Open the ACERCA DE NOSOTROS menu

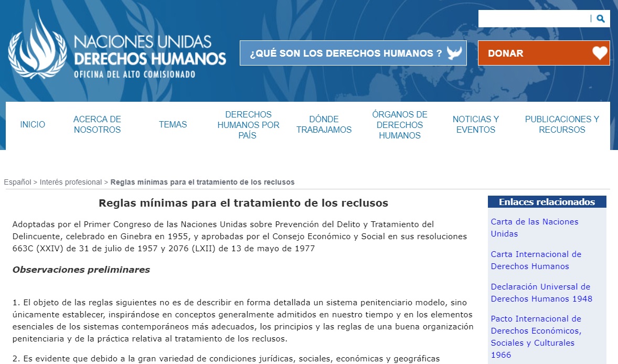pyautogui.click(x=97, y=125)
